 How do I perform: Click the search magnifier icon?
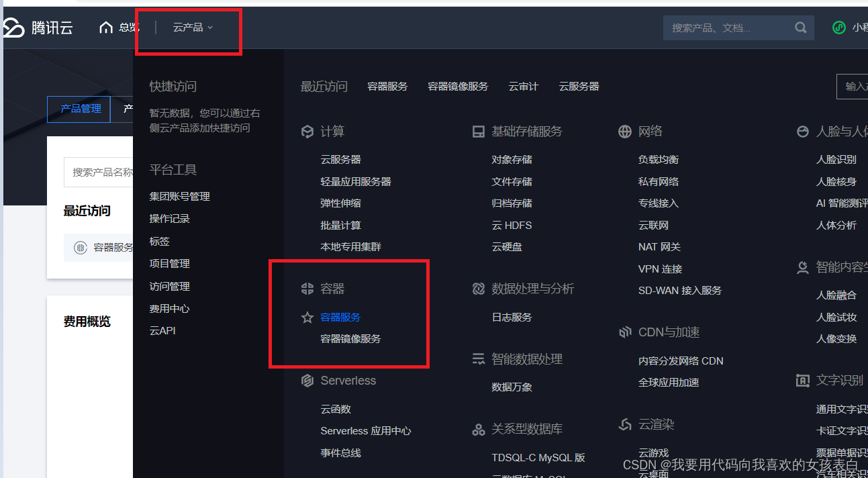point(801,28)
